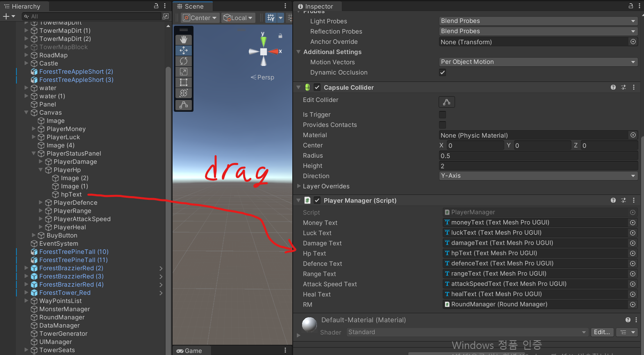Open Player Manager more options menu

pyautogui.click(x=634, y=200)
